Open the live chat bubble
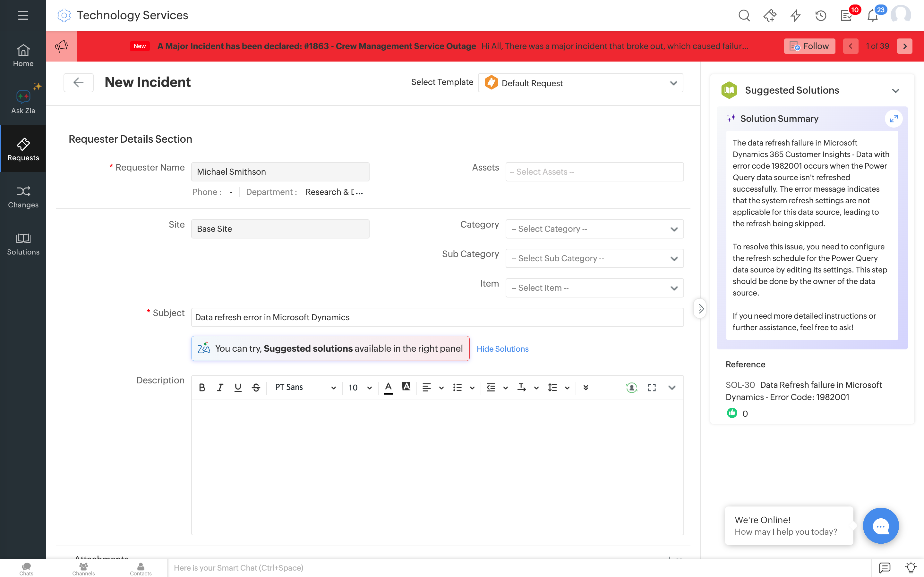The width and height of the screenshot is (924, 577). pos(880,526)
